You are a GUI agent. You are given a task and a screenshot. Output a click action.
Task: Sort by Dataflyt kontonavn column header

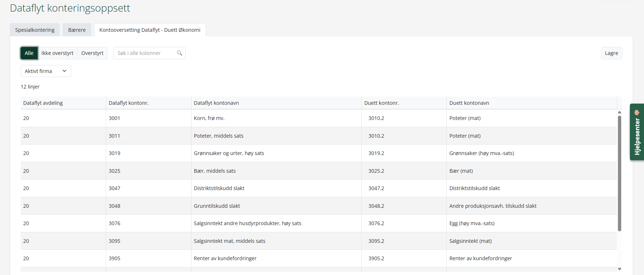[276, 103]
